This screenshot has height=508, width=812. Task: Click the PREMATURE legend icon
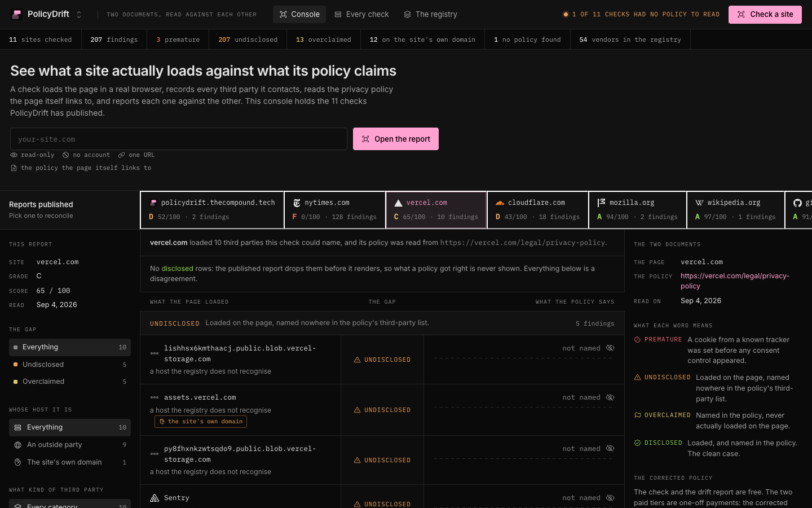point(637,340)
